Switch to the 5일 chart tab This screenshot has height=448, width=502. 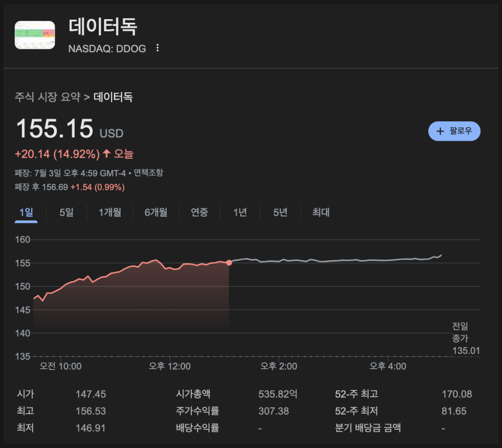(x=67, y=212)
